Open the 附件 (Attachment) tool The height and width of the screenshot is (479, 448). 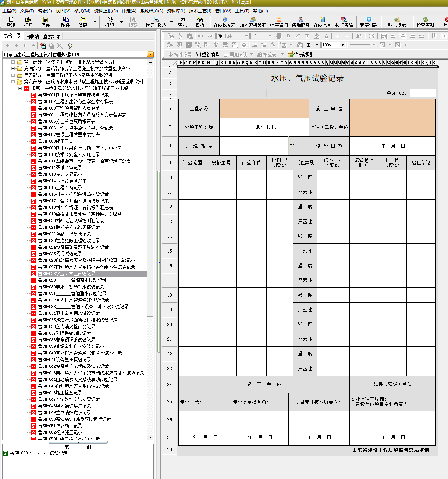(65, 22)
